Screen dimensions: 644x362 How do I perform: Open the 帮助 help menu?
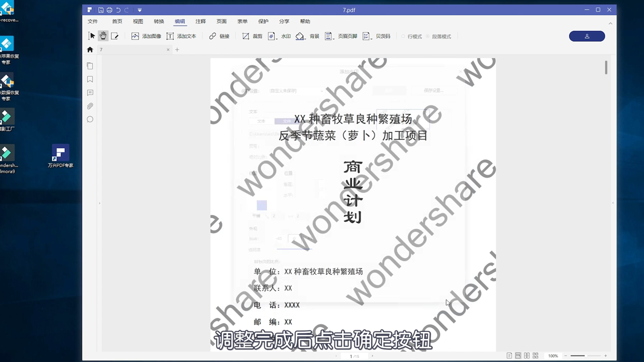[305, 21]
